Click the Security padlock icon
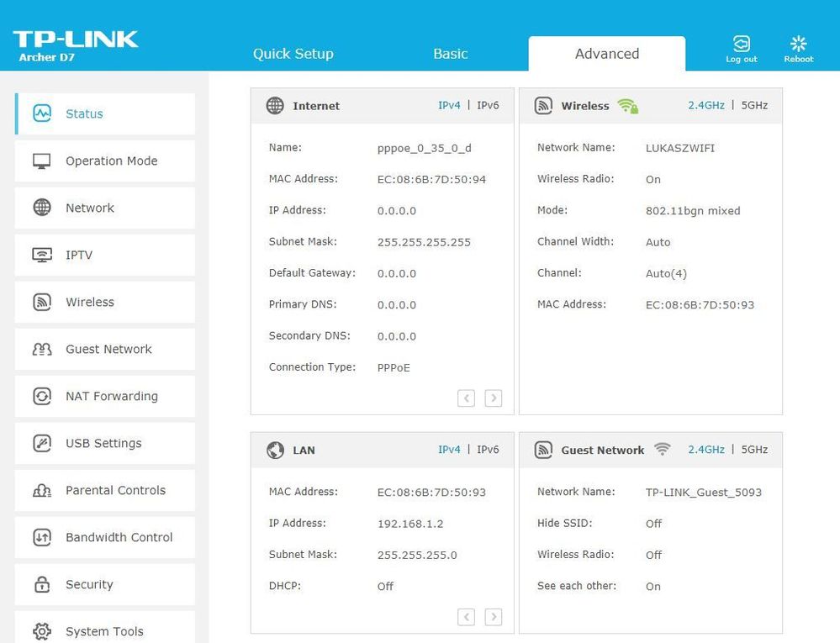Screen dimensions: 840x643 click(42, 584)
